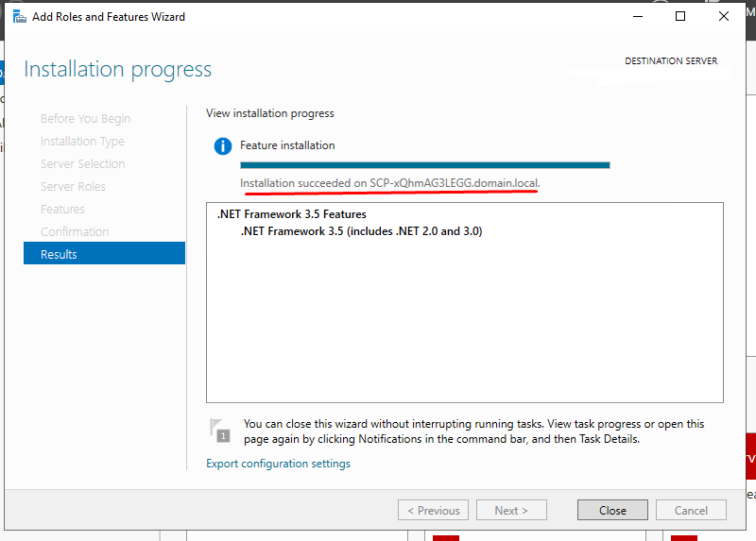Select the Installation Type step

point(82,142)
